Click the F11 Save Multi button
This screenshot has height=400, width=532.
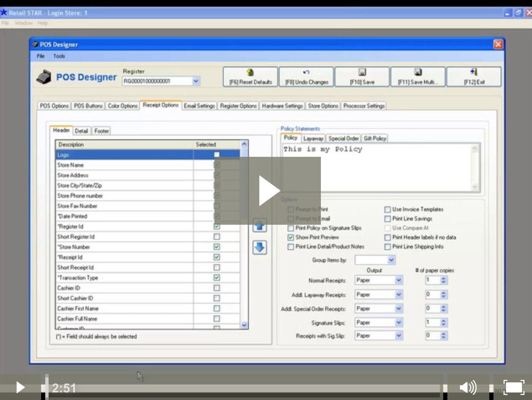(x=418, y=77)
